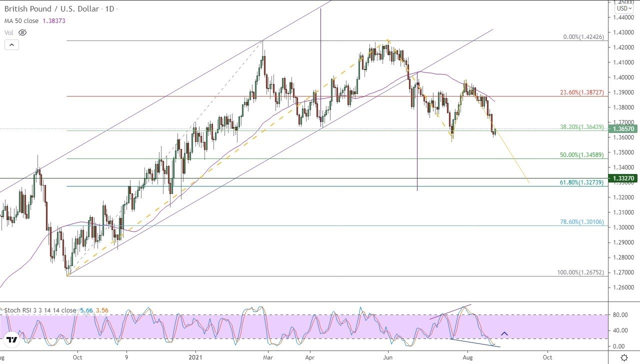Click the 80.00 level on Stoch RSI axis
This screenshot has width=640, height=364.
621,314
